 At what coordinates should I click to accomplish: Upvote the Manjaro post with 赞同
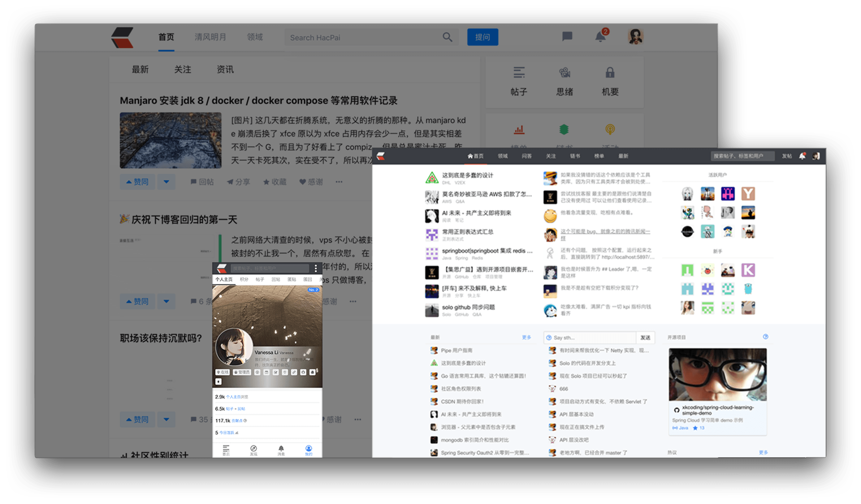[137, 182]
